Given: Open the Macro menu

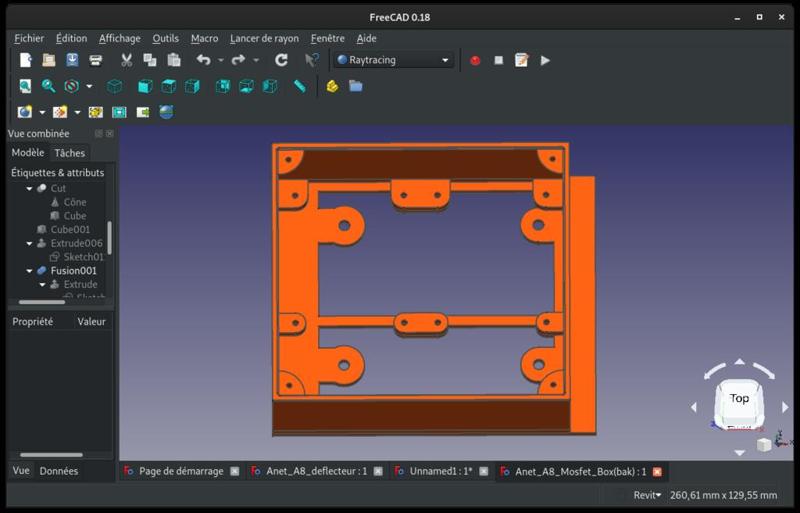Looking at the screenshot, I should tap(204, 38).
